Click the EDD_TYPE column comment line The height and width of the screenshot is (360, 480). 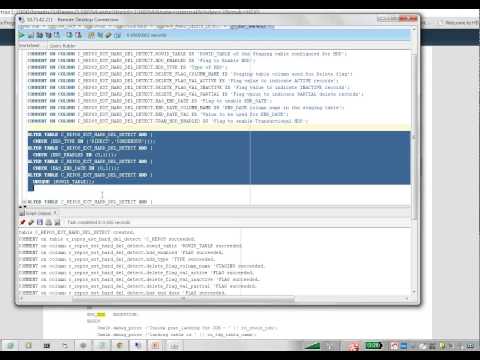pyautogui.click(x=127, y=67)
